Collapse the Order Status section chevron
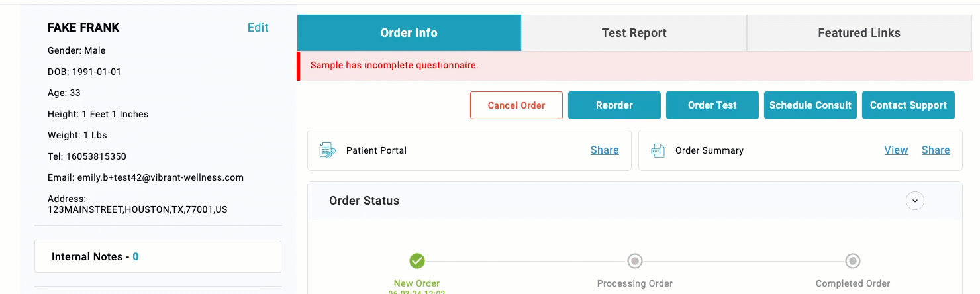Screen dimensions: 980x294 click(x=915, y=201)
